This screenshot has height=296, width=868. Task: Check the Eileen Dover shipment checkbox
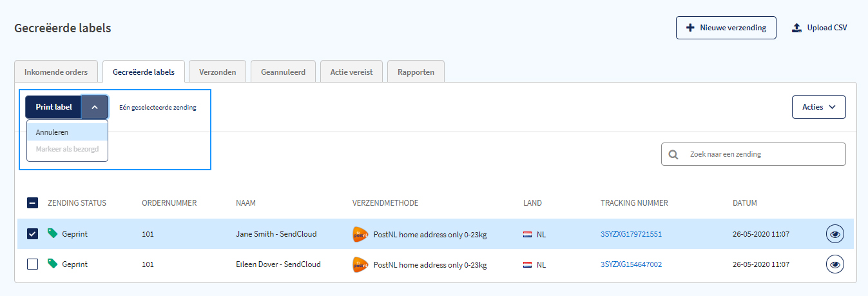point(33,264)
